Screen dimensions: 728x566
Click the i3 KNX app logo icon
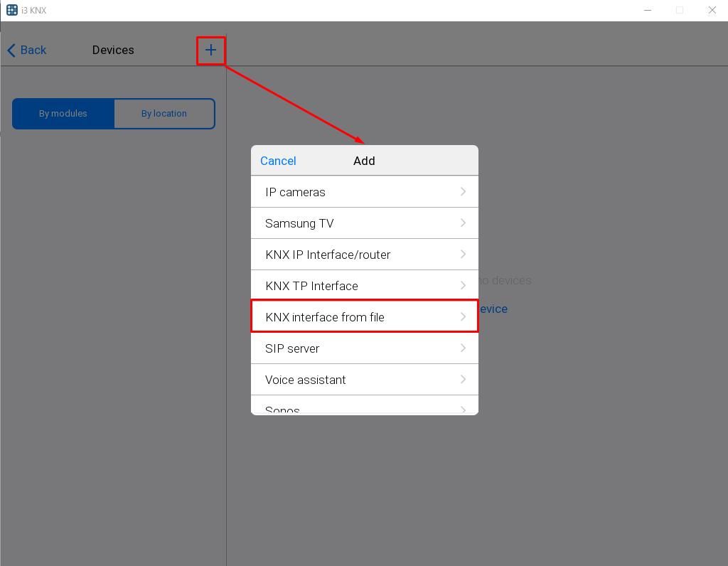pyautogui.click(x=12, y=10)
